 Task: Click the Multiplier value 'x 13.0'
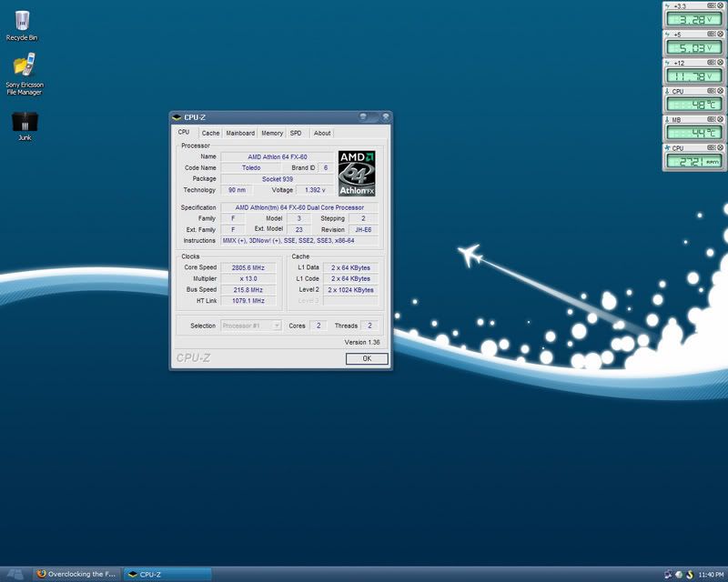click(248, 279)
